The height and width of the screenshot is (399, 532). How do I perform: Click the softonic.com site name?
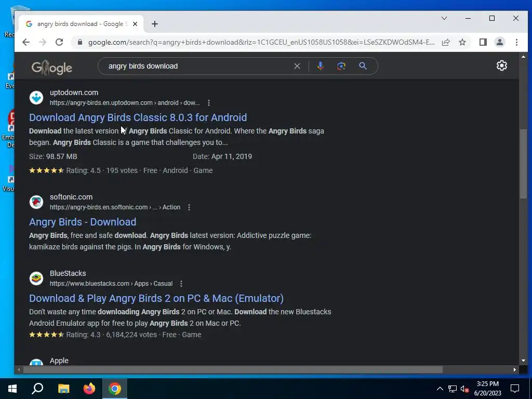[71, 197]
